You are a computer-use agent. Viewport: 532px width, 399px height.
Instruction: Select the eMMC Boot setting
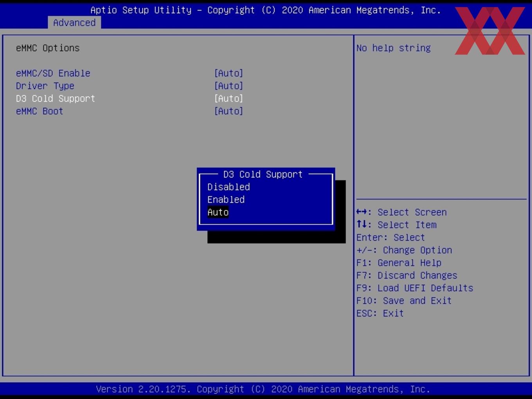[40, 111]
